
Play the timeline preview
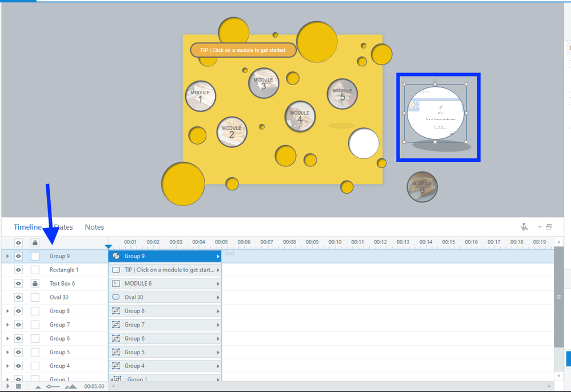tap(7, 386)
